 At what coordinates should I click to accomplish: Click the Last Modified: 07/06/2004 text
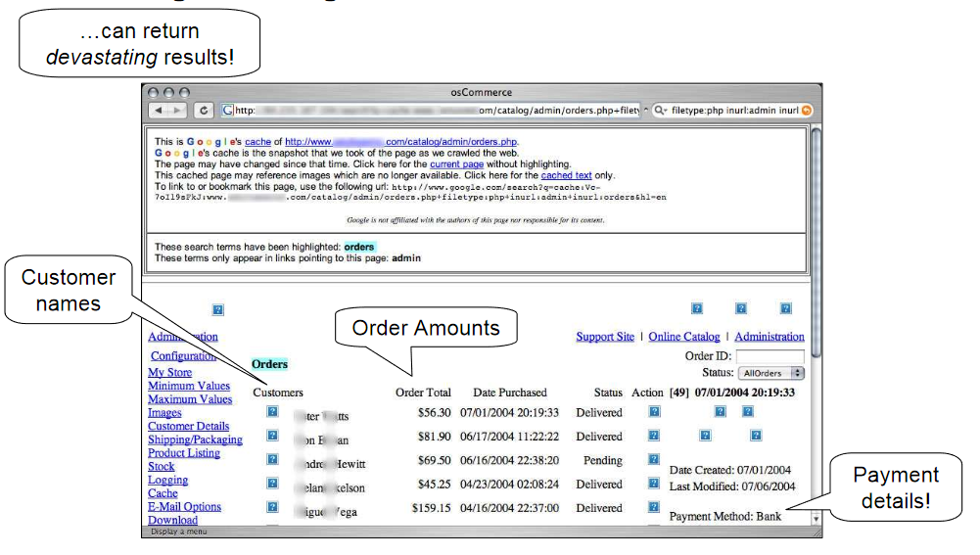pos(732,486)
